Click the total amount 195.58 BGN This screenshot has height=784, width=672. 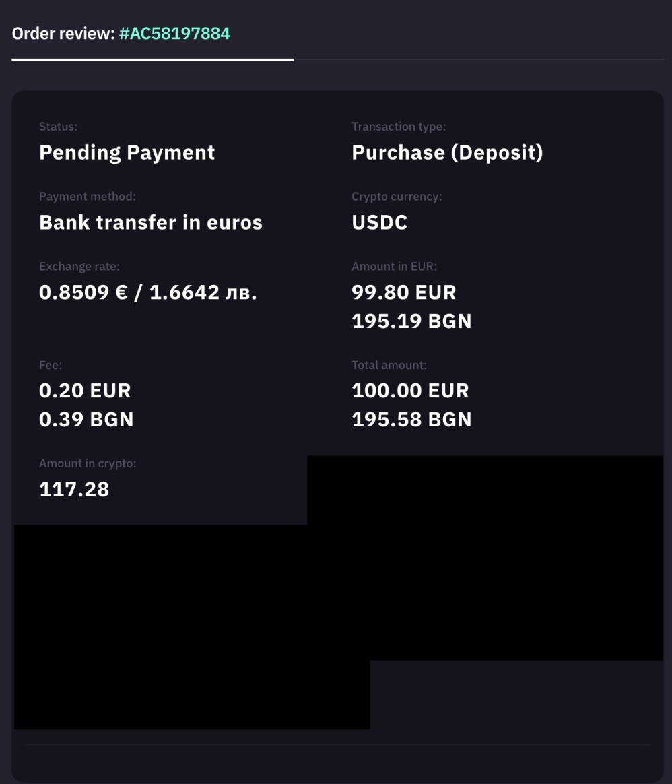point(411,420)
